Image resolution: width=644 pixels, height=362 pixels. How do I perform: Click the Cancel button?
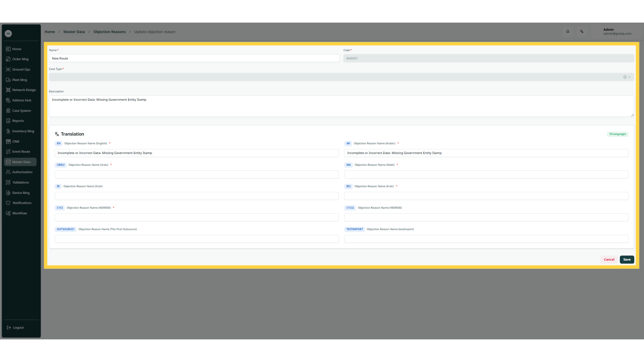(609, 259)
